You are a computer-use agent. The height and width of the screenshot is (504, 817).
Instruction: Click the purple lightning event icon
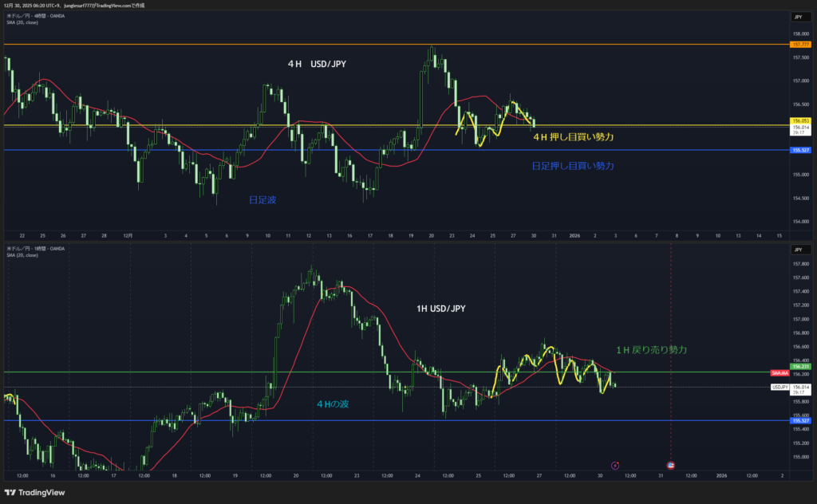click(x=614, y=465)
